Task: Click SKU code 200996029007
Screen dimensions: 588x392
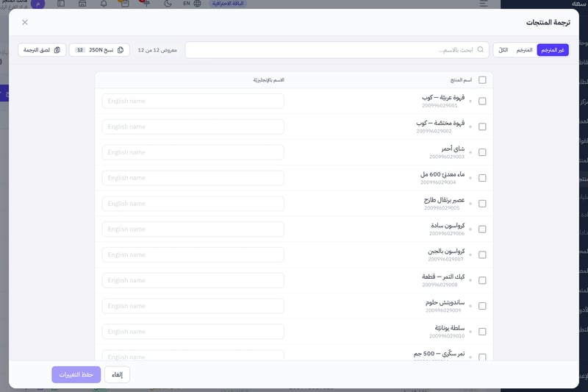Action: (x=445, y=259)
